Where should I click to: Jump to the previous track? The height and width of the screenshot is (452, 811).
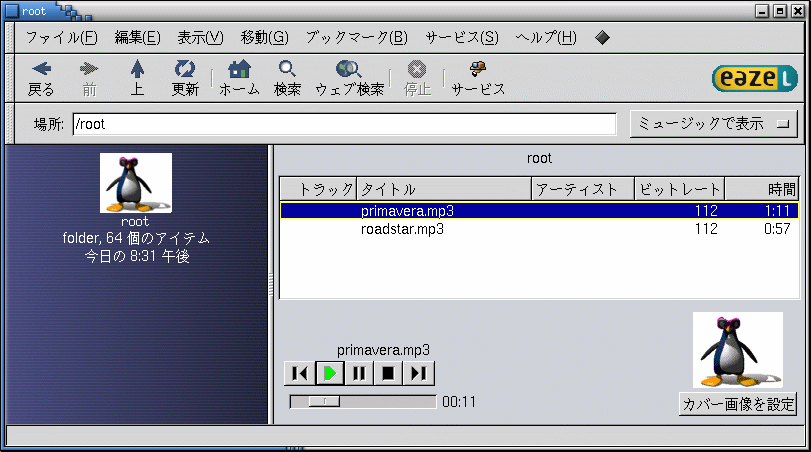click(x=298, y=373)
